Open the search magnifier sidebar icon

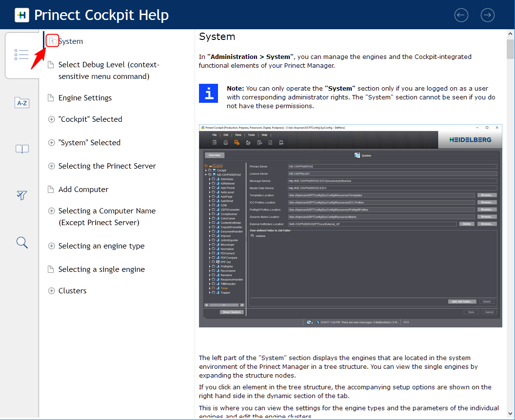point(22,242)
